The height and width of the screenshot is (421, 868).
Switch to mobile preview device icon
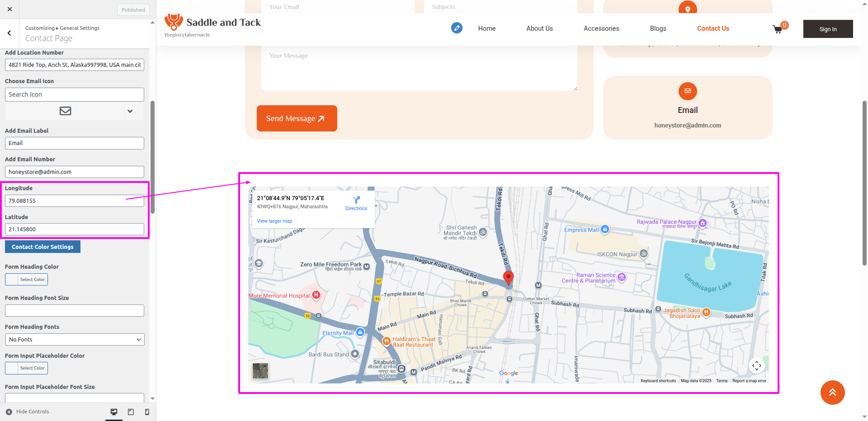click(x=147, y=412)
